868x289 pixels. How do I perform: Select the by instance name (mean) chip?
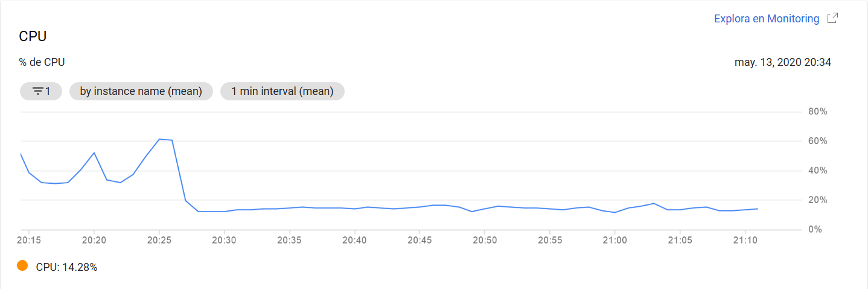tap(141, 91)
